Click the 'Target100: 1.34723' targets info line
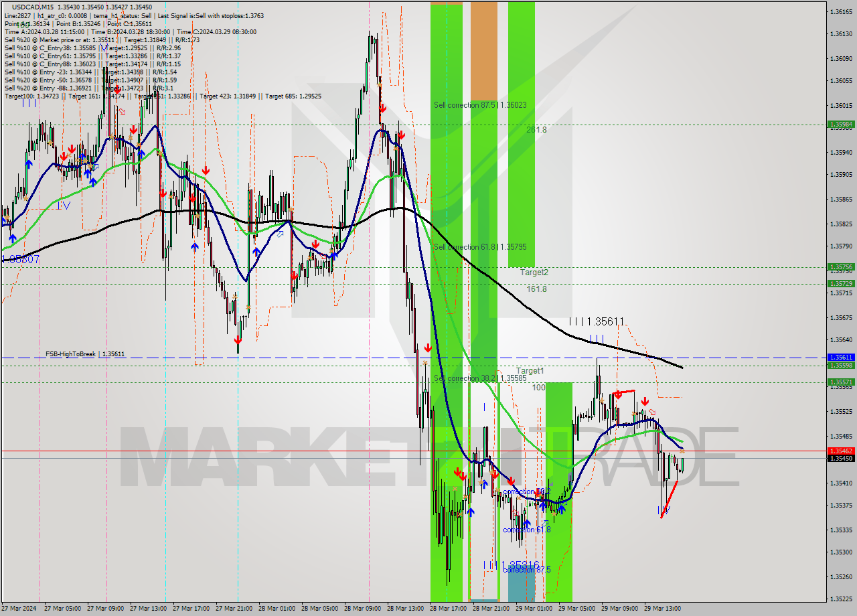The width and height of the screenshot is (857, 616). tap(163, 96)
